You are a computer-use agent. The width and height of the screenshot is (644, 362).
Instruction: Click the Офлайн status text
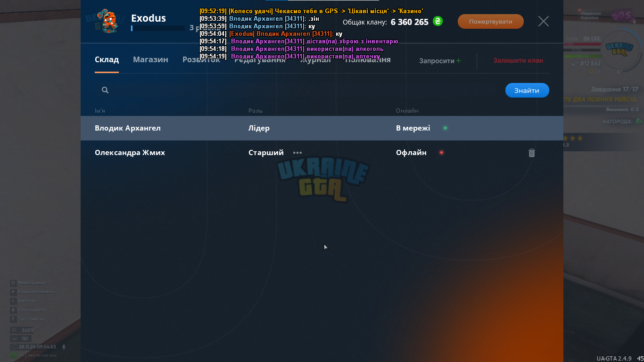point(411,153)
